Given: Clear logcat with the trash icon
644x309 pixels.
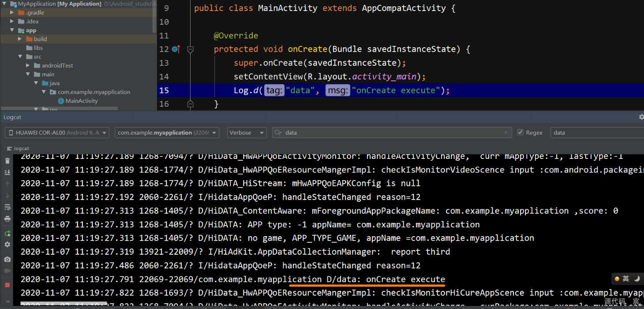Looking at the screenshot, I should (7, 161).
